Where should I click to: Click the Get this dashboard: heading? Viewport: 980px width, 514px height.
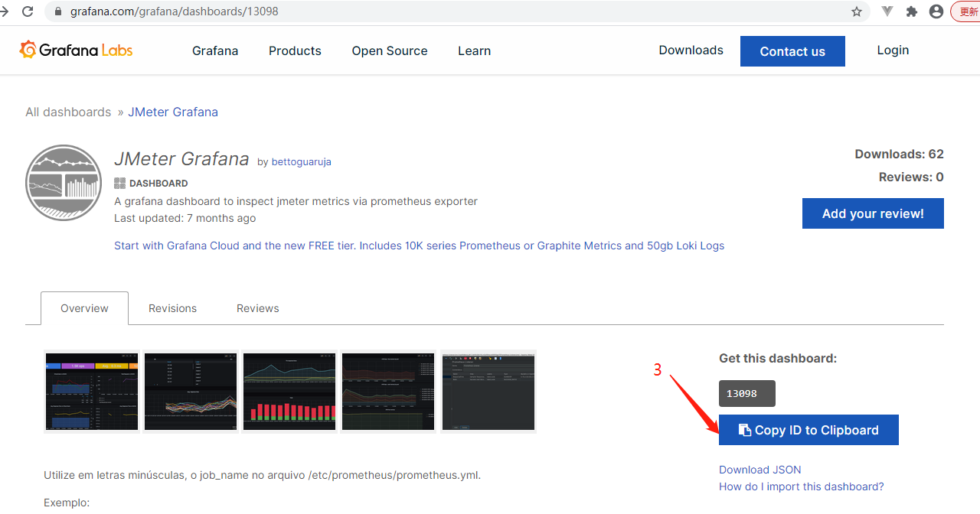coord(778,358)
